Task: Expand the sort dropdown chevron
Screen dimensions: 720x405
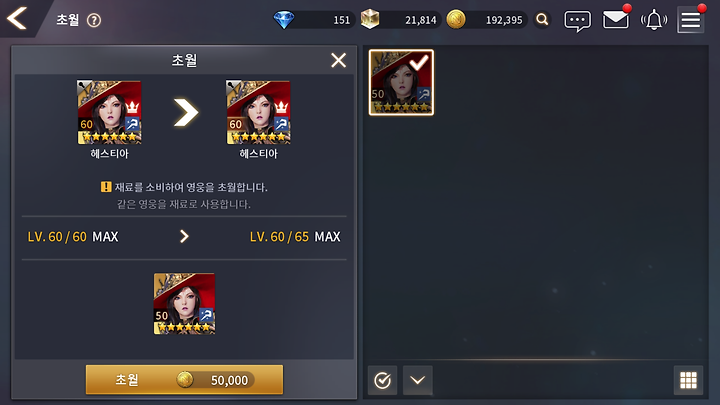Action: click(418, 380)
